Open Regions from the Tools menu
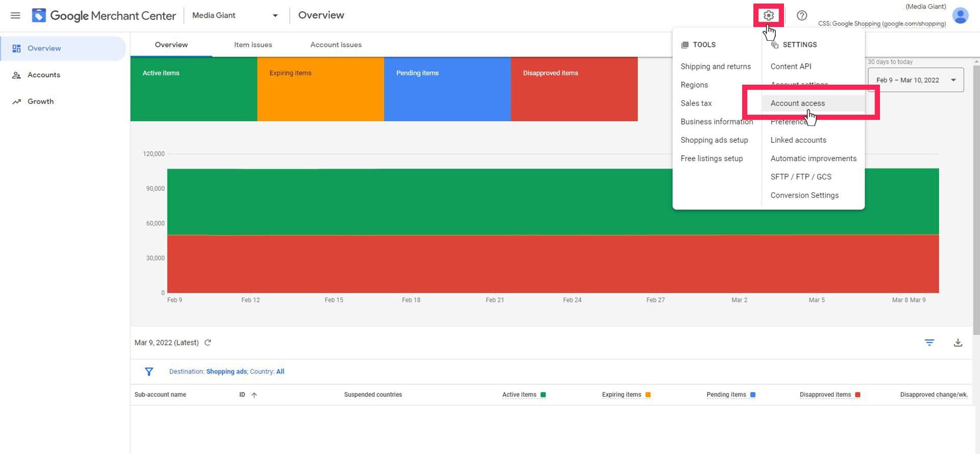980x454 pixels. click(x=694, y=85)
